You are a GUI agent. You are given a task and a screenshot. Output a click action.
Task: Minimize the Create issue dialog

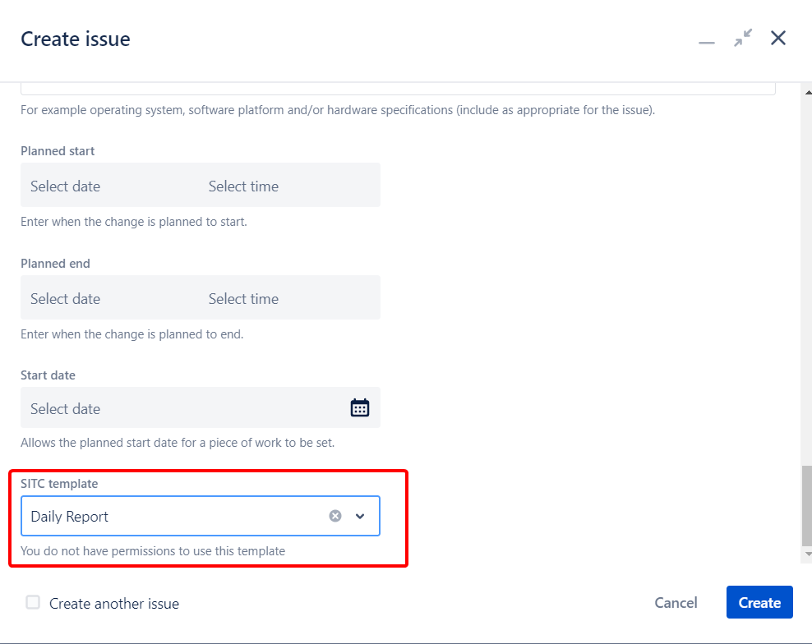click(707, 39)
